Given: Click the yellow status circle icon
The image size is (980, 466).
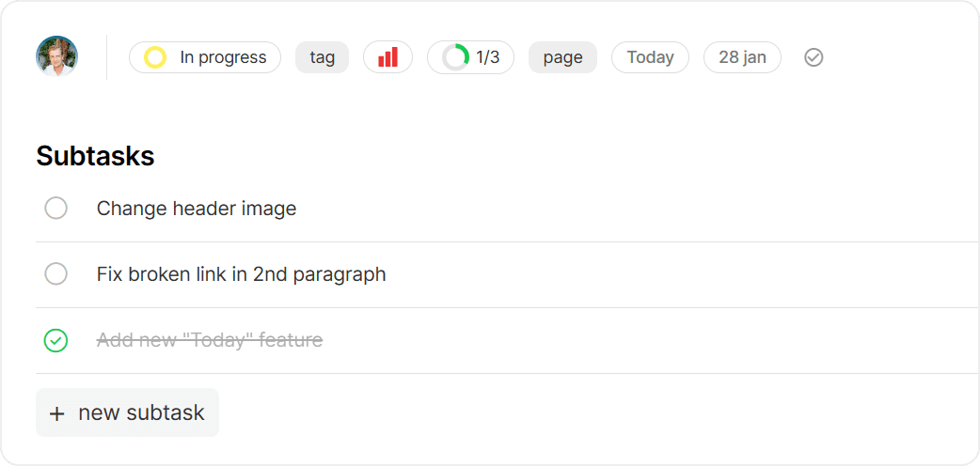Looking at the screenshot, I should pos(155,57).
